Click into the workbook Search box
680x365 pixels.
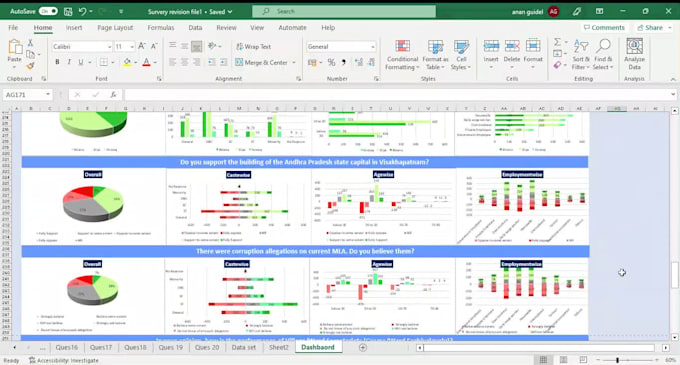click(344, 11)
